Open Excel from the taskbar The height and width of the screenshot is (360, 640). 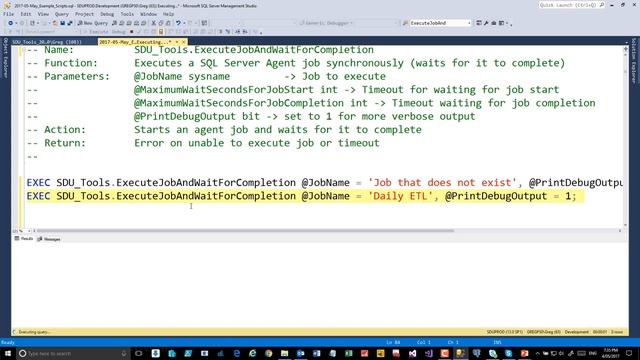coord(349,353)
